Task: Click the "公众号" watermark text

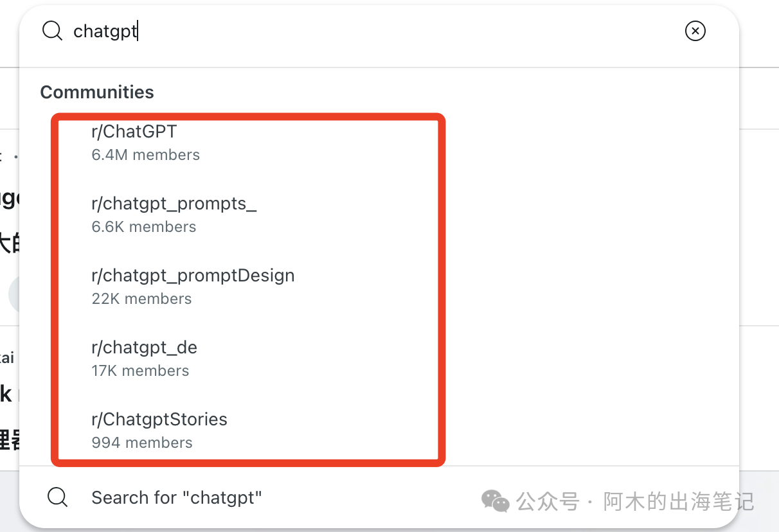Action: click(548, 501)
